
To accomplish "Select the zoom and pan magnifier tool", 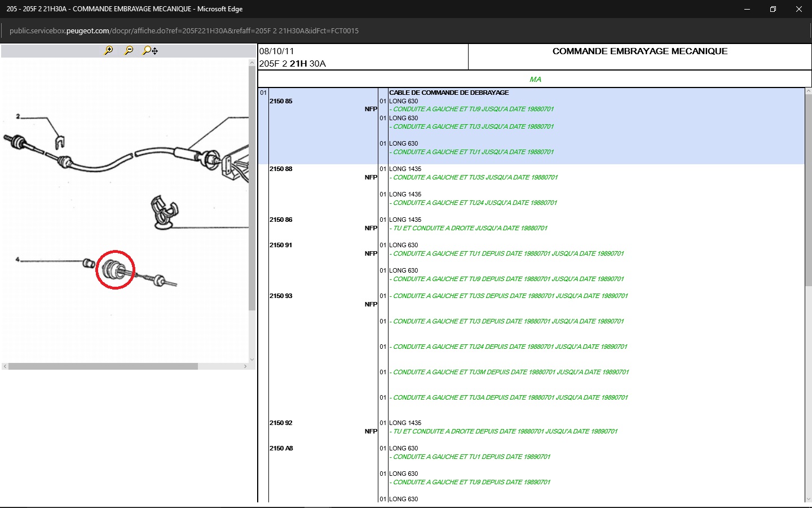I will [x=150, y=50].
